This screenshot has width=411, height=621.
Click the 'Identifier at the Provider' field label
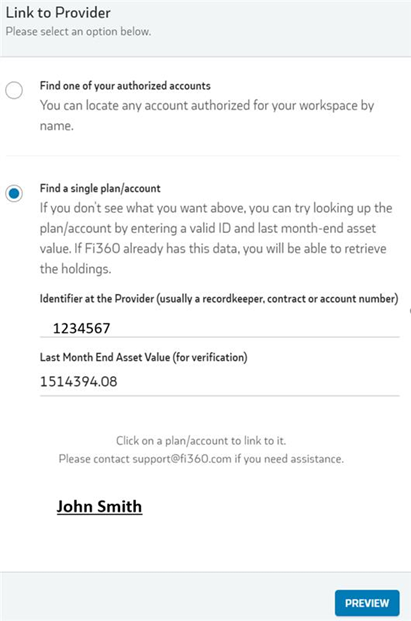(219, 299)
